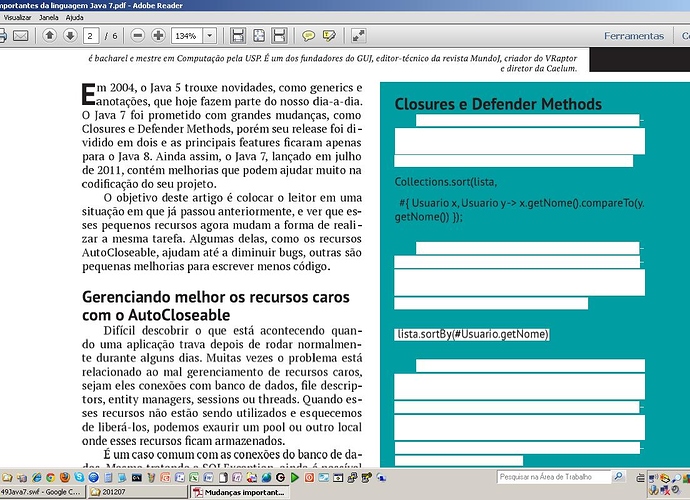This screenshot has height=500, width=690.
Task: Click the network disconnected tray icon with red X
Action: pos(665,490)
